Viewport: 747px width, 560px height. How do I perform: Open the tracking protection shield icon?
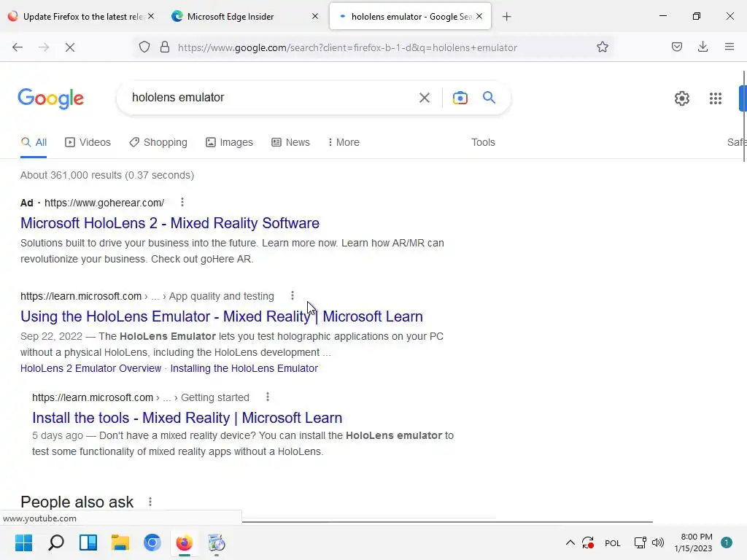point(144,47)
